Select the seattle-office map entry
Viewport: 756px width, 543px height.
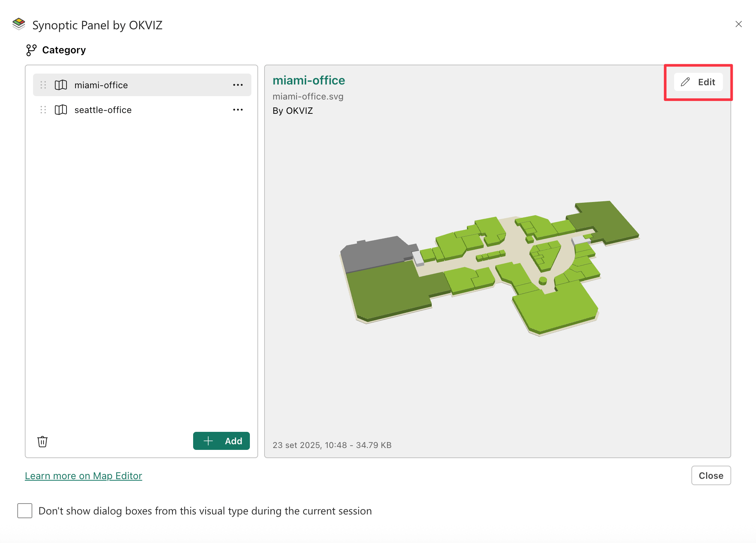tap(103, 110)
